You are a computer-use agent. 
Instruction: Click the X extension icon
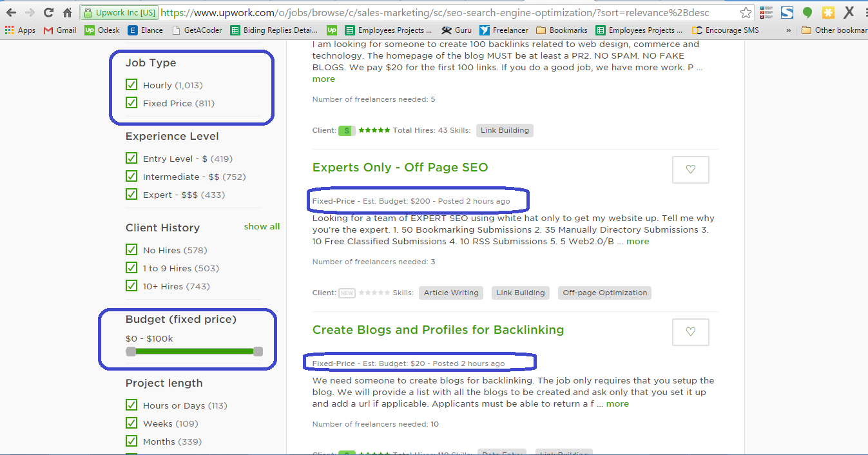[849, 12]
